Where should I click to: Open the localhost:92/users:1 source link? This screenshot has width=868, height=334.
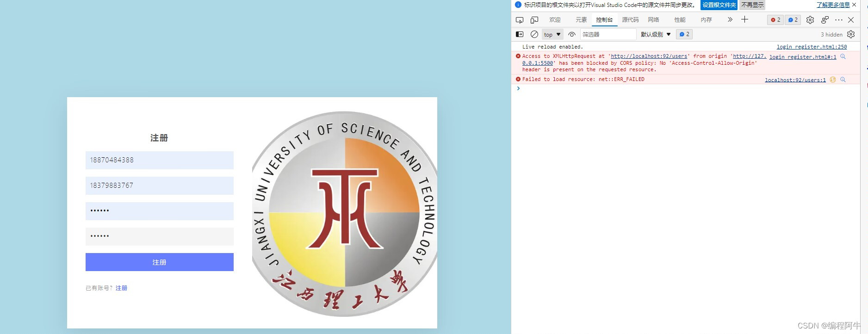795,80
